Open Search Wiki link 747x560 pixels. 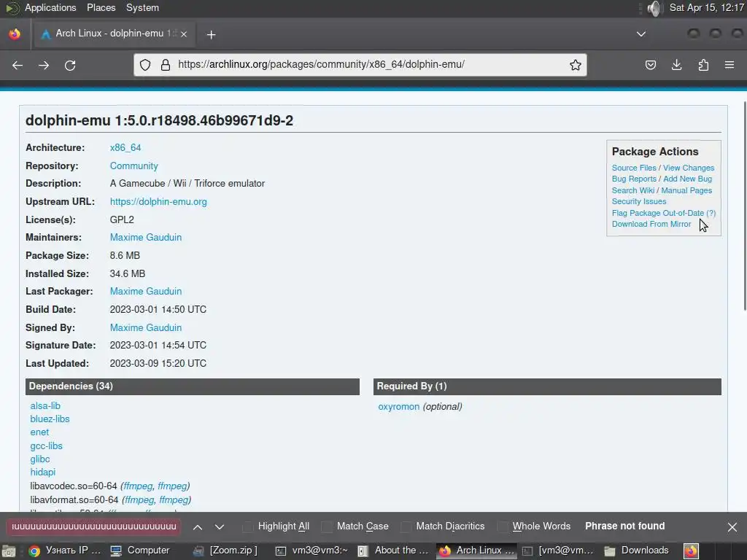(x=632, y=190)
